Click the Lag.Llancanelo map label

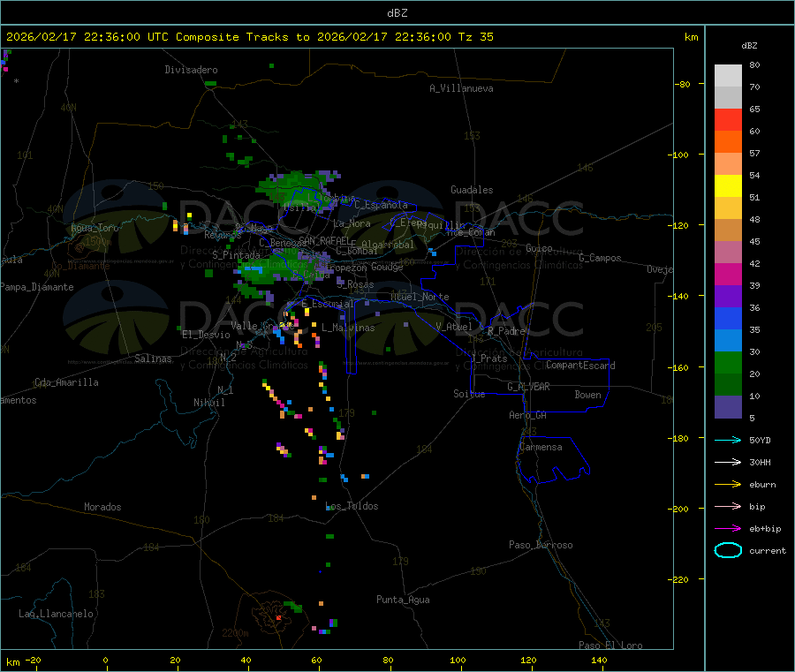56,614
